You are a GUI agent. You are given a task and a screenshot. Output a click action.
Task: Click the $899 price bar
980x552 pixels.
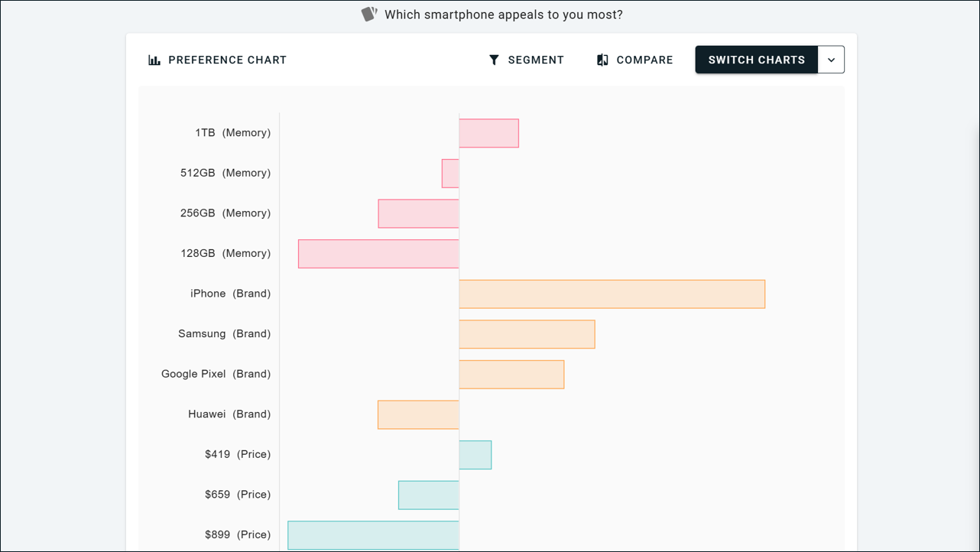372,534
